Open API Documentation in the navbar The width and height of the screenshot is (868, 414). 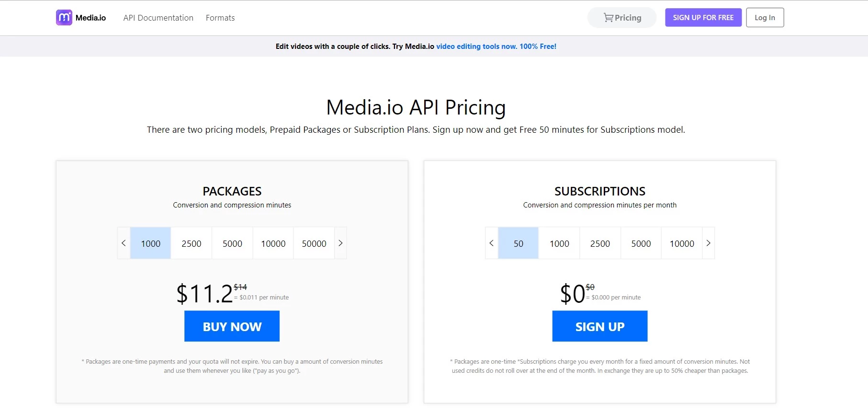158,18
